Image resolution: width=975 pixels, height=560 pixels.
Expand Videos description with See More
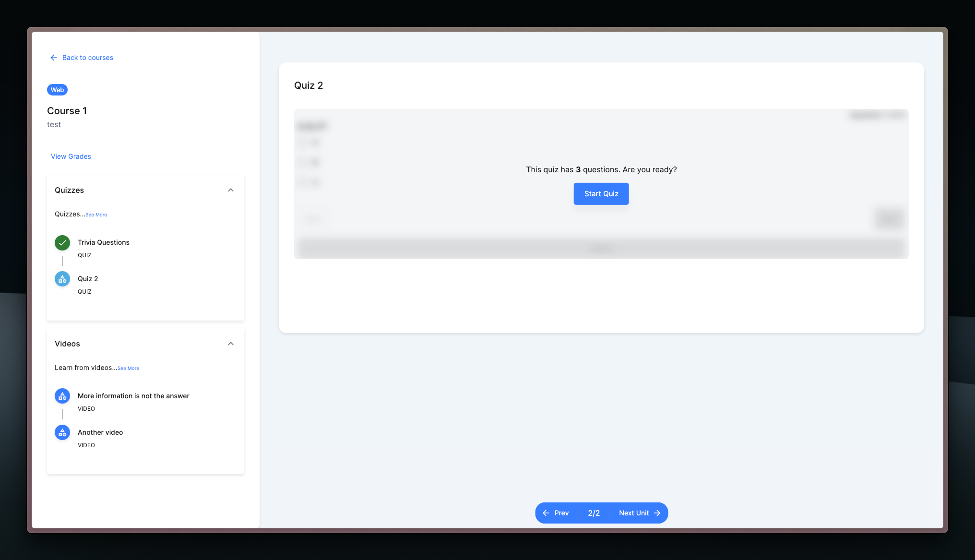[x=128, y=369]
